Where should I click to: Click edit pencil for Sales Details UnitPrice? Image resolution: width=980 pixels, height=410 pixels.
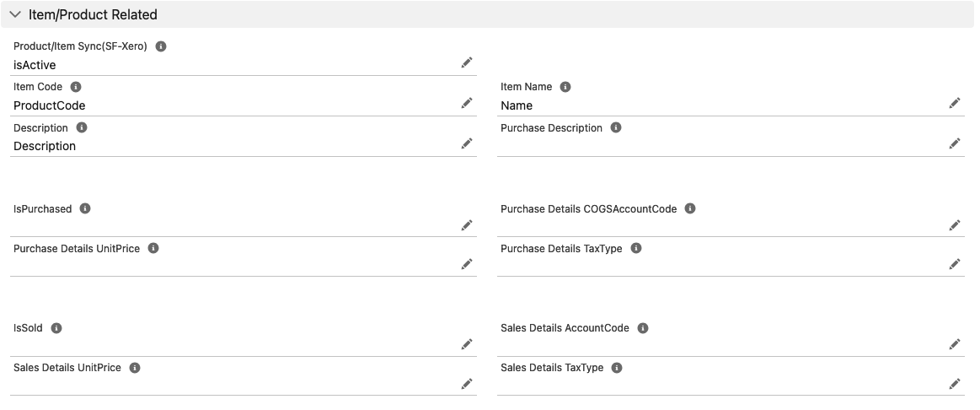click(x=467, y=384)
